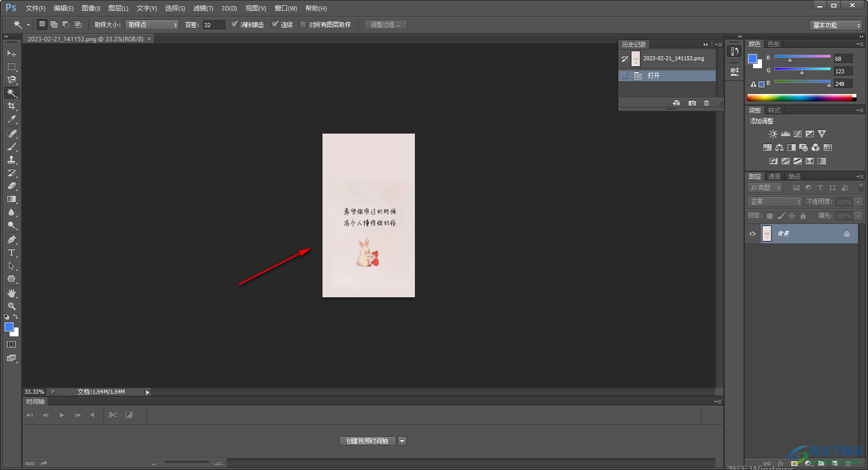868x470 pixels.
Task: Choose Intersect with Selection mode button
Action: click(x=78, y=24)
